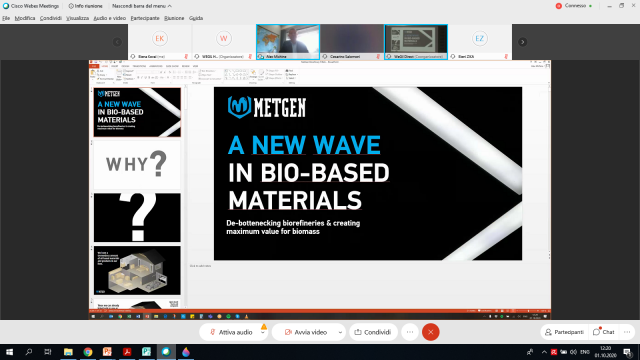Open the flame-shaped app on taskbar
The width and height of the screenshot is (640, 360).
[186, 352]
